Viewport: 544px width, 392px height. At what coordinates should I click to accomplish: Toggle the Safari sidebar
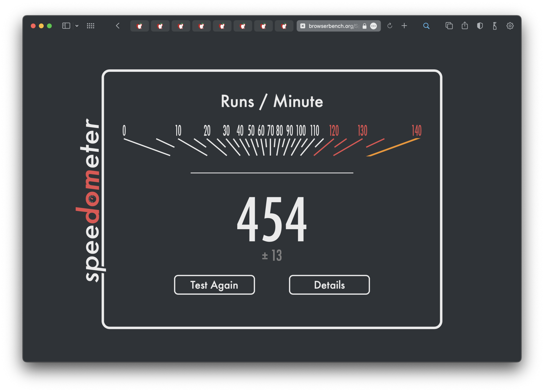point(66,26)
